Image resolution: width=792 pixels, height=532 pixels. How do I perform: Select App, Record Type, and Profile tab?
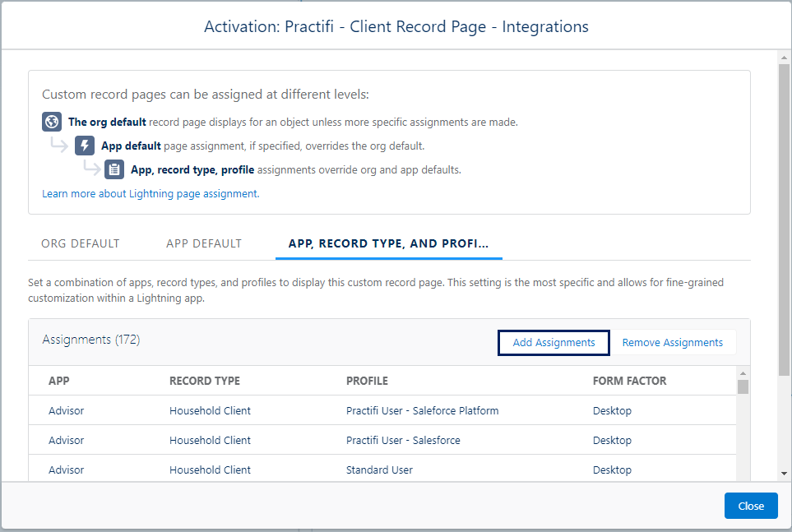[x=388, y=243]
